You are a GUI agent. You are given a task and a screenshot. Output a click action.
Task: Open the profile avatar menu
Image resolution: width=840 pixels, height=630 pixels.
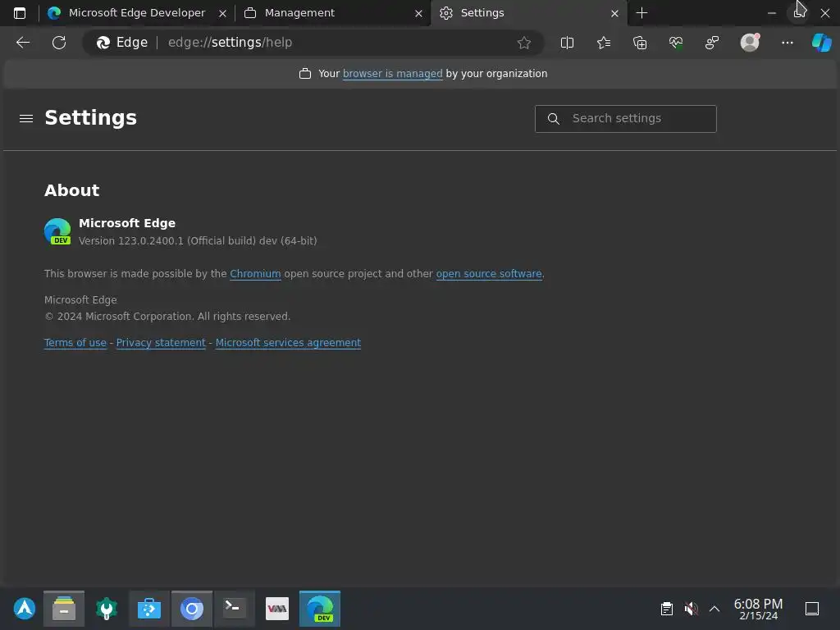pyautogui.click(x=750, y=43)
